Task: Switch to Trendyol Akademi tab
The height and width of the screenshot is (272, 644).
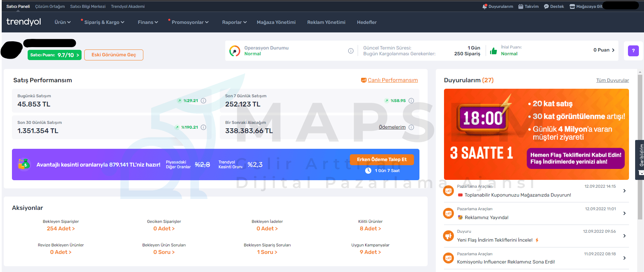Action: pos(128,6)
